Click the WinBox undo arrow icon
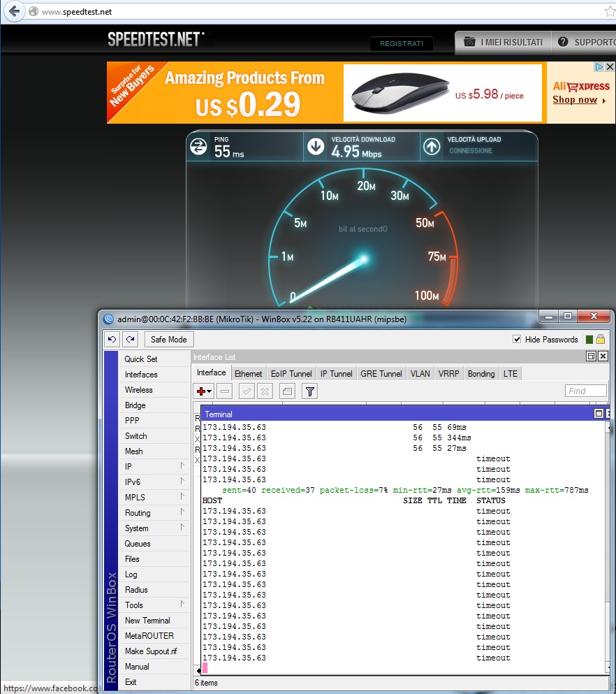Screen dimensions: 616x694 click(x=112, y=340)
